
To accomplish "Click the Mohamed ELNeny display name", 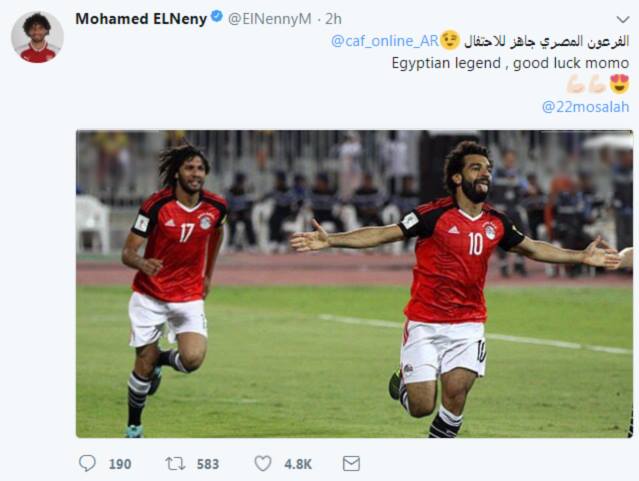I will click(141, 19).
